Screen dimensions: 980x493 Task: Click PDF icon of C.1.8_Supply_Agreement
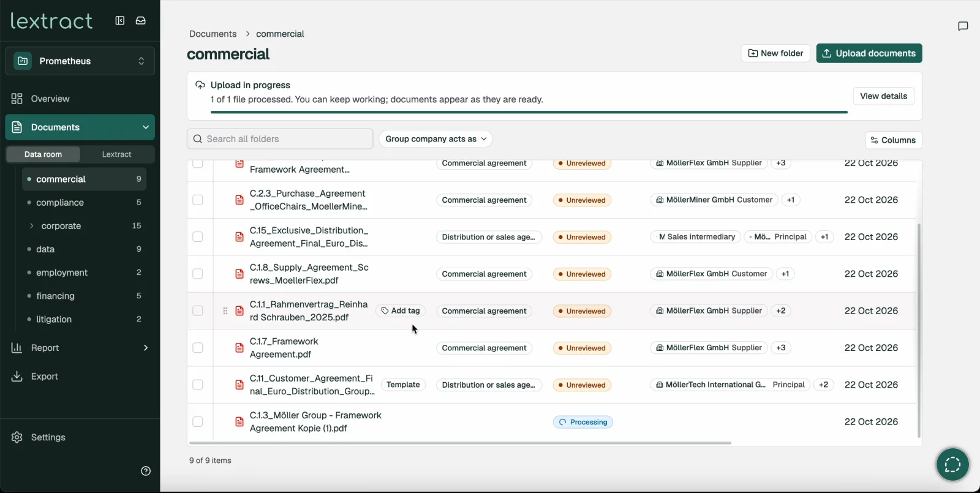[x=239, y=274]
